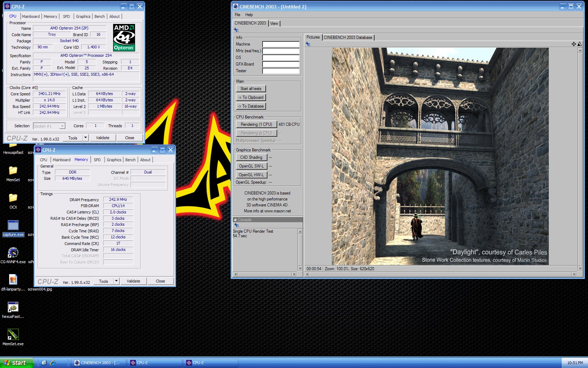Open the MemSet folder on the desktop
588x368 pixels.
pos(13,173)
